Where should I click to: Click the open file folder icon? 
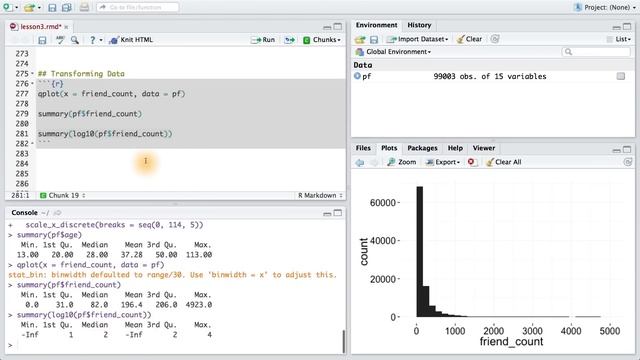click(x=29, y=7)
